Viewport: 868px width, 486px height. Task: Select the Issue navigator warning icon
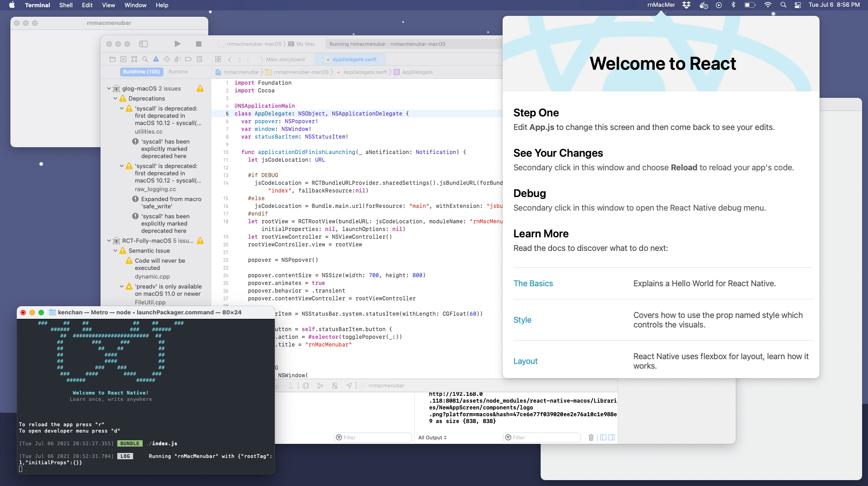click(x=156, y=59)
